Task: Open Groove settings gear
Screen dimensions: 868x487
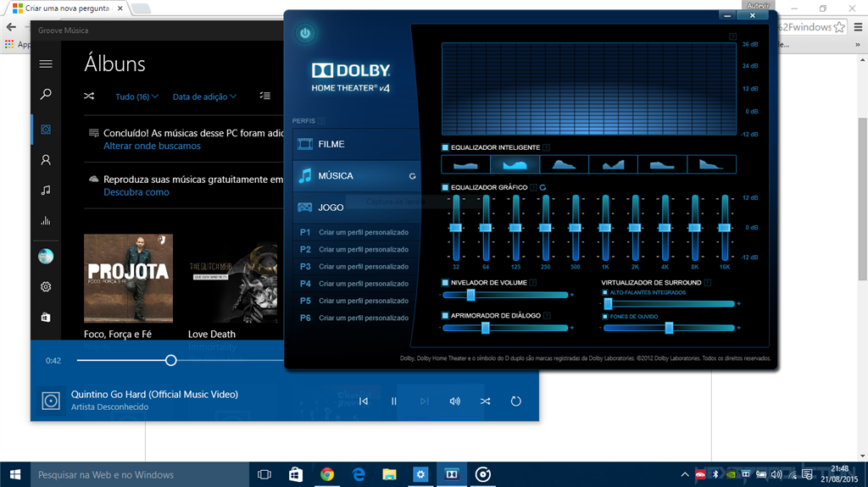Action: (x=46, y=286)
